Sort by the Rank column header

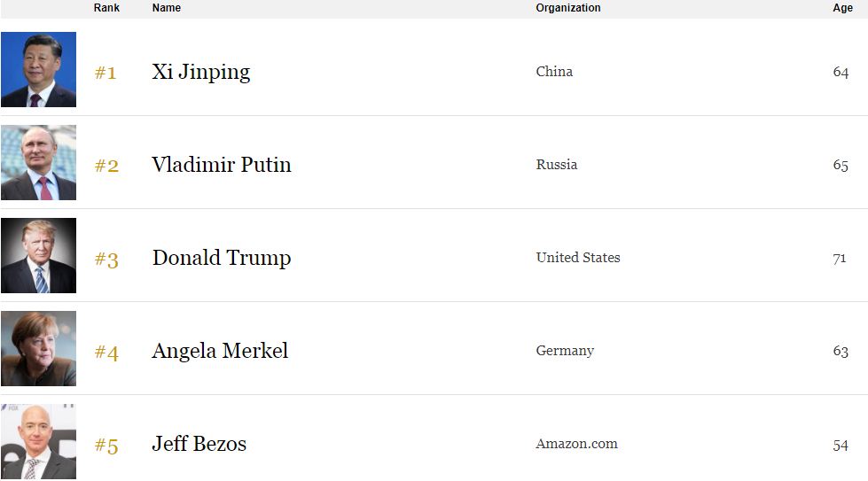[x=106, y=8]
